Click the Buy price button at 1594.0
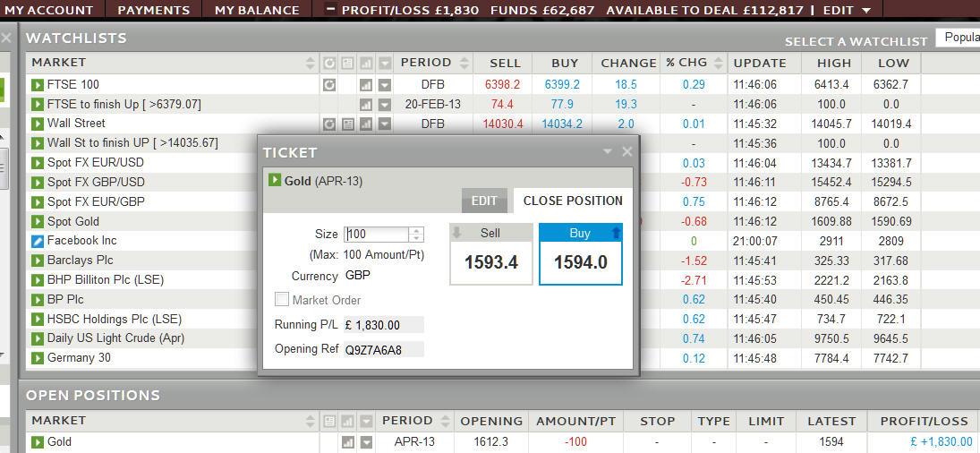The height and width of the screenshot is (453, 980). [x=580, y=254]
